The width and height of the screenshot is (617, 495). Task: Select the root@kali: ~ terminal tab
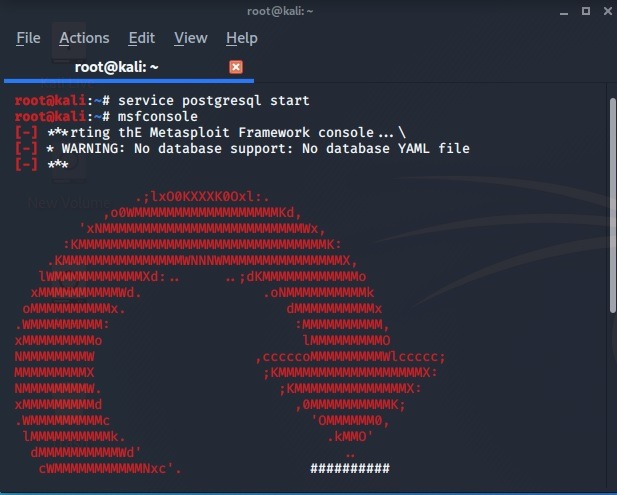point(129,67)
